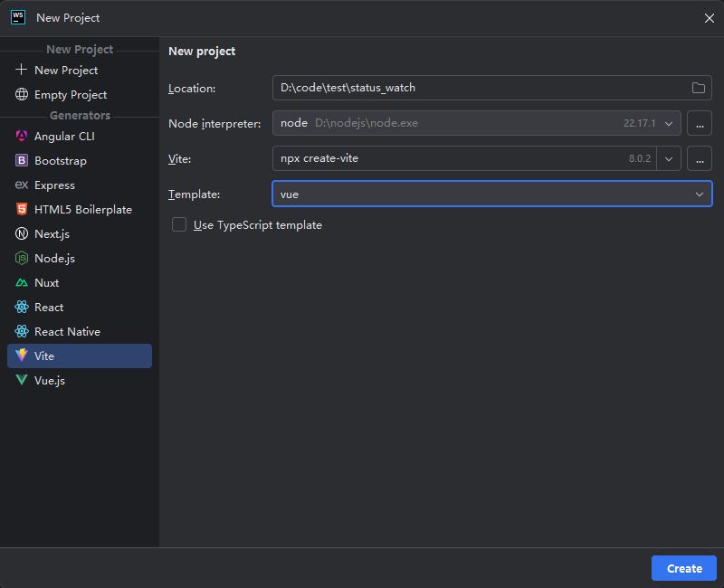Choose the Next.js generator
724x588 pixels.
click(80, 234)
